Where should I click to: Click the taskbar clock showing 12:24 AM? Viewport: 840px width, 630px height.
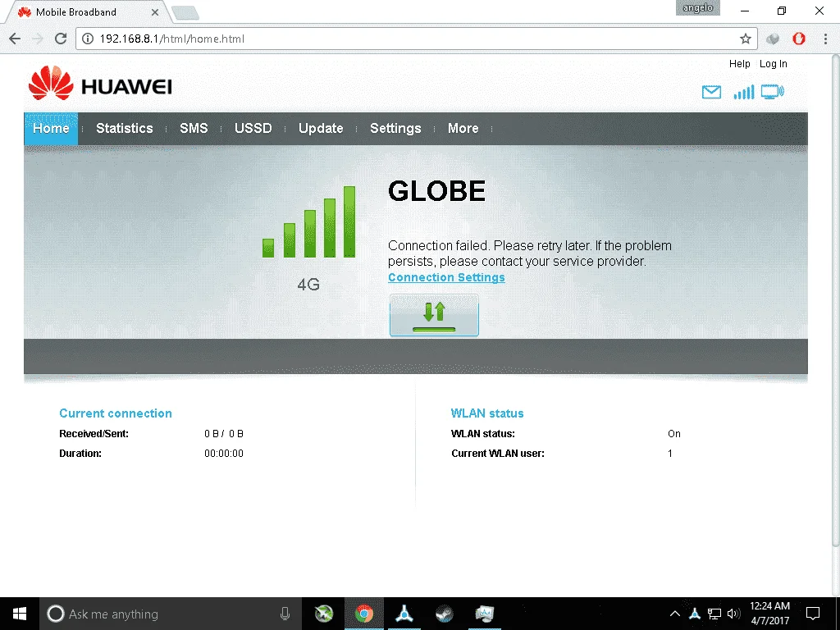coord(769,614)
